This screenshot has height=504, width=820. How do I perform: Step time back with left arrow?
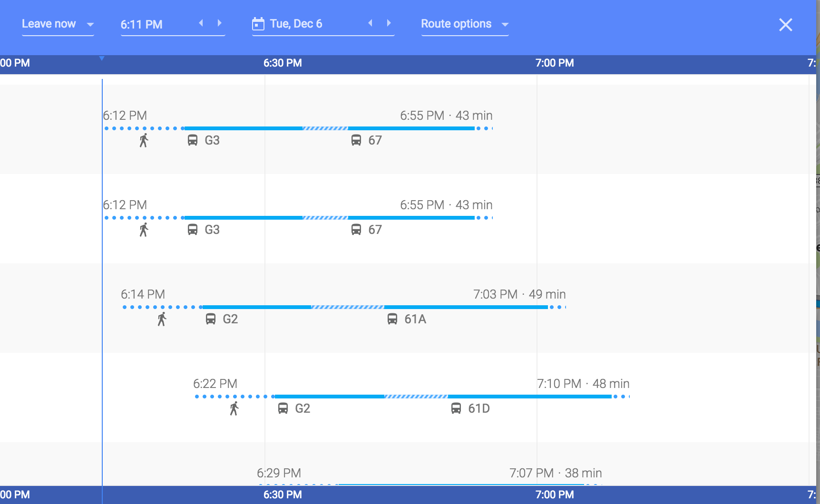pos(201,23)
